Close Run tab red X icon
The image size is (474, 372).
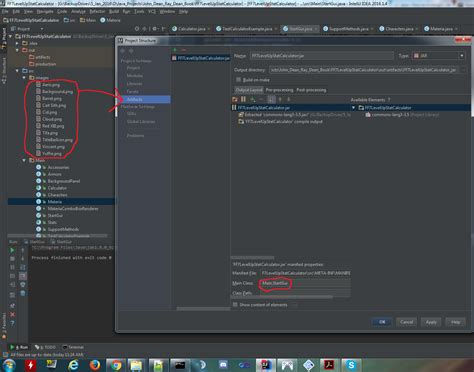[x=12, y=314]
